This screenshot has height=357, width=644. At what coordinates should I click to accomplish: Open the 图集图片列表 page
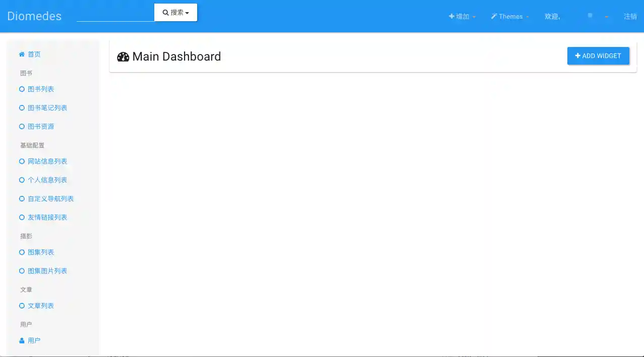click(x=47, y=271)
